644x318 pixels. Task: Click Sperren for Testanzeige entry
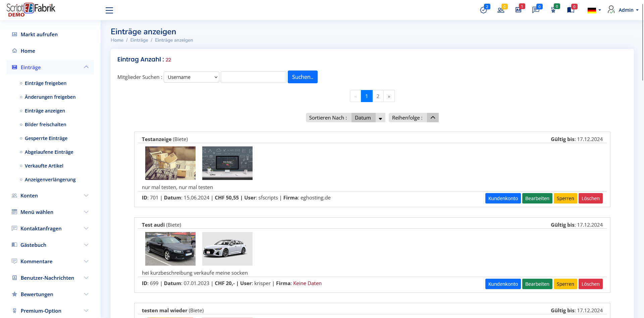click(566, 198)
